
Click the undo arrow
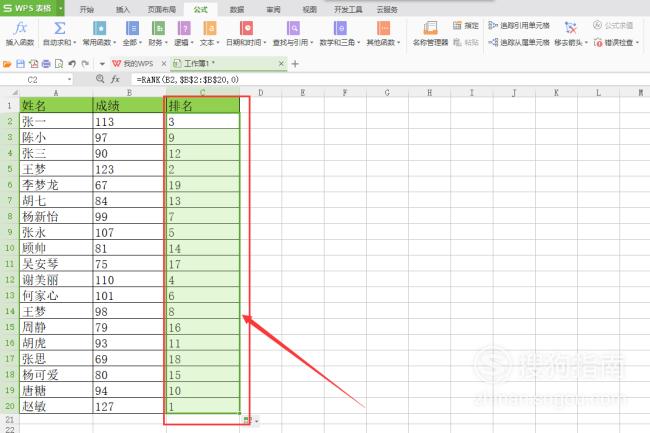[x=72, y=64]
